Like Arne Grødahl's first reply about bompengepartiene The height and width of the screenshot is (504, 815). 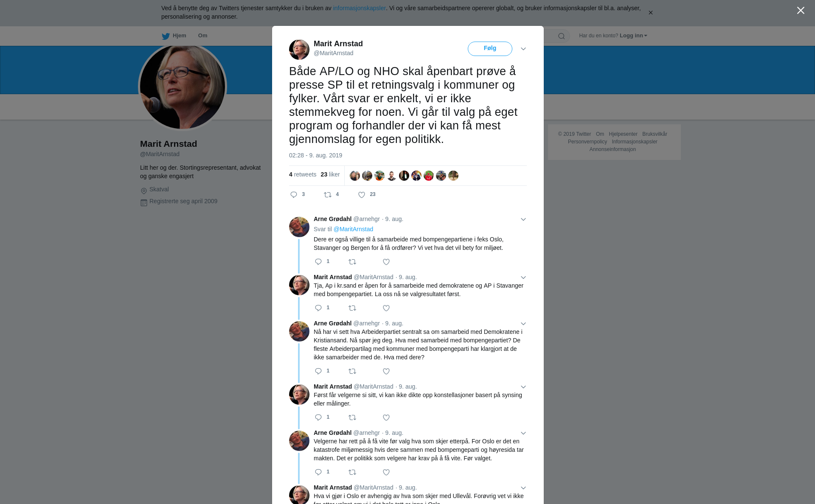point(386,262)
